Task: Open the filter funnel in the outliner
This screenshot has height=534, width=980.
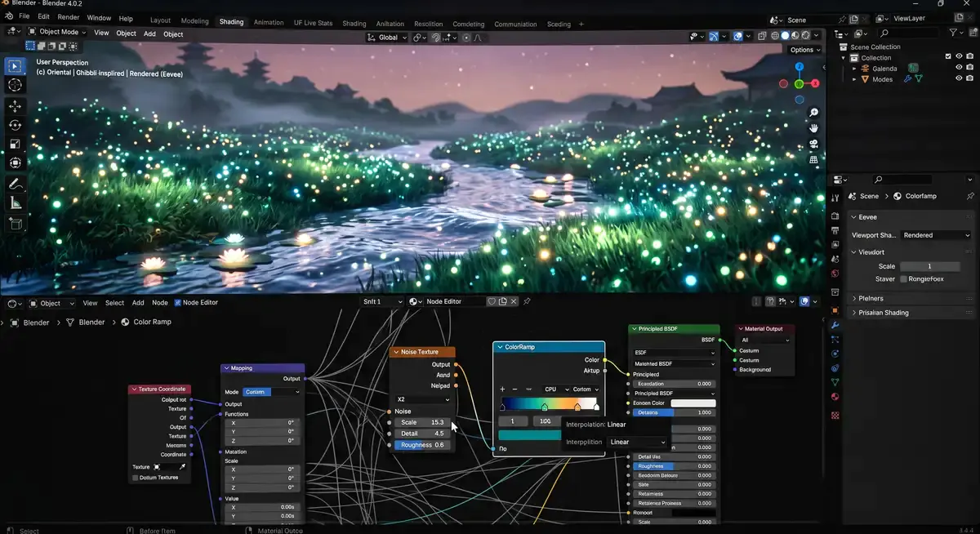Action: pyautogui.click(x=954, y=32)
